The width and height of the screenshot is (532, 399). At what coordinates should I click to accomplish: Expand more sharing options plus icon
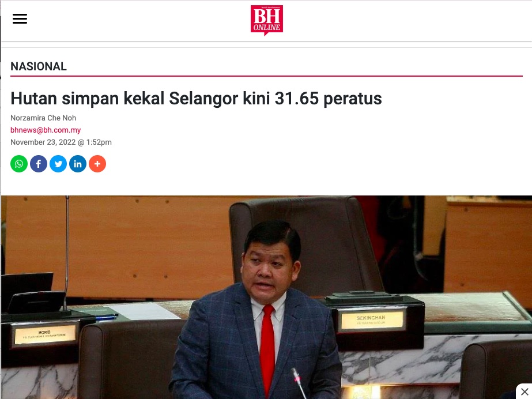pos(97,164)
